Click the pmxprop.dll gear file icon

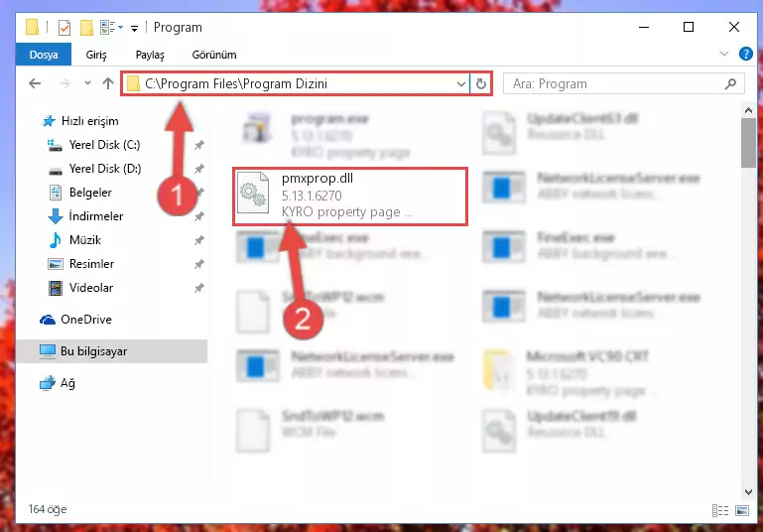tap(253, 193)
